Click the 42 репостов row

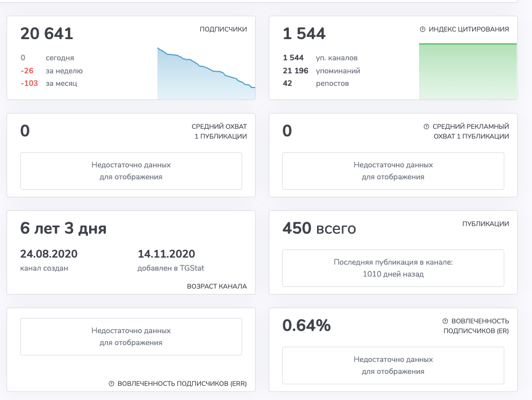(x=315, y=83)
